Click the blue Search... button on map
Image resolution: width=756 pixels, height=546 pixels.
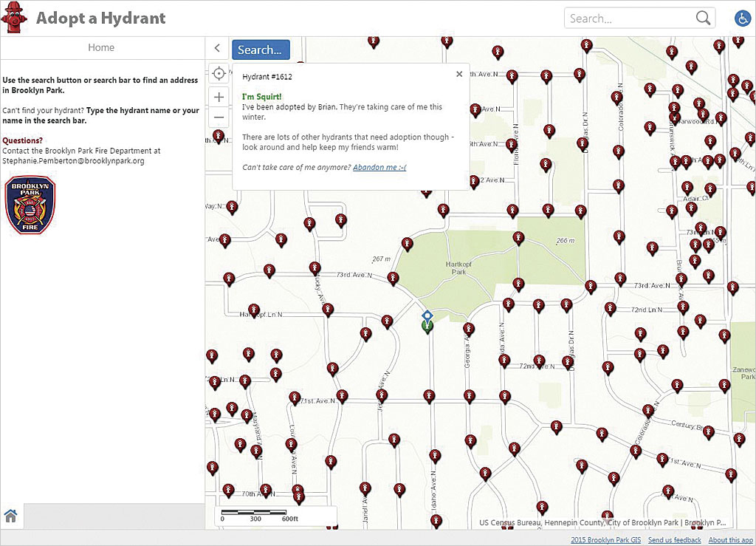(261, 50)
